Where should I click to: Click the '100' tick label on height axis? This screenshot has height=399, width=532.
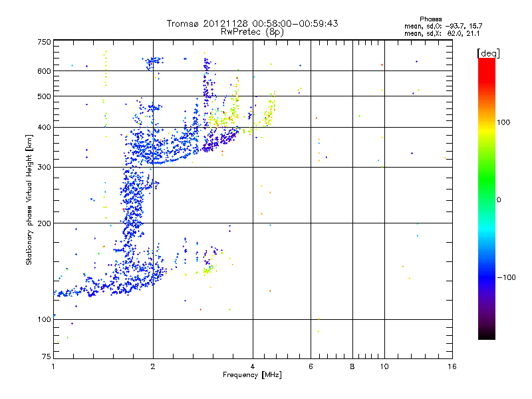click(x=44, y=319)
